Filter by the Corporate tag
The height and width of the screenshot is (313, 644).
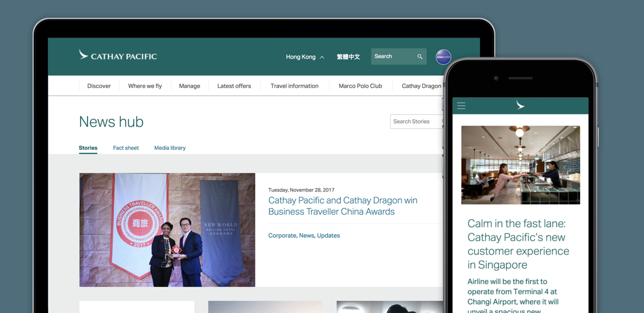tap(282, 236)
